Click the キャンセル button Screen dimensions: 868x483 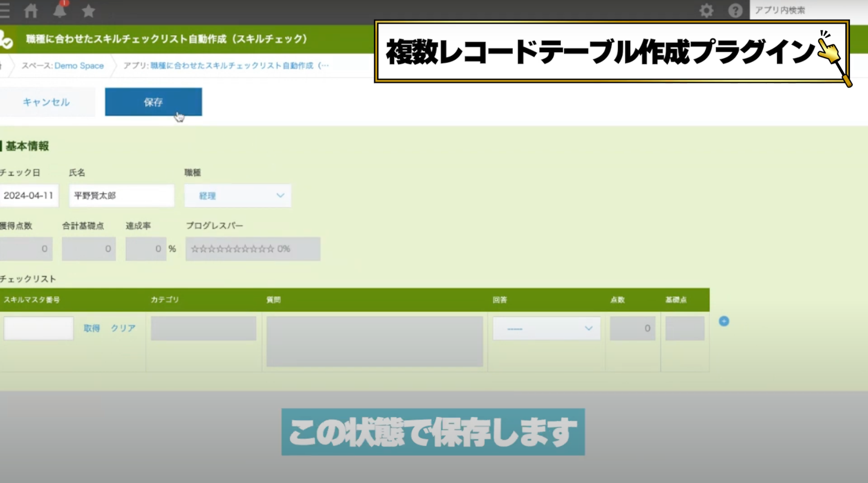click(46, 102)
